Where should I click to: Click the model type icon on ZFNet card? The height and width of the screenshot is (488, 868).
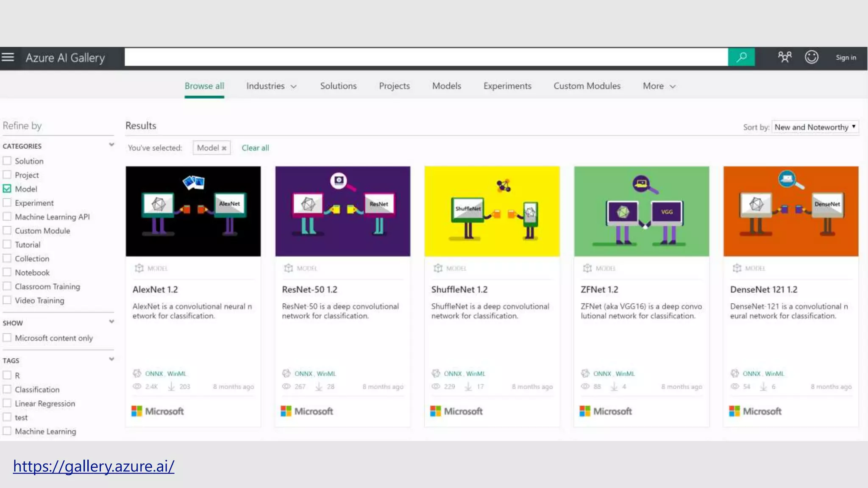pos(587,268)
